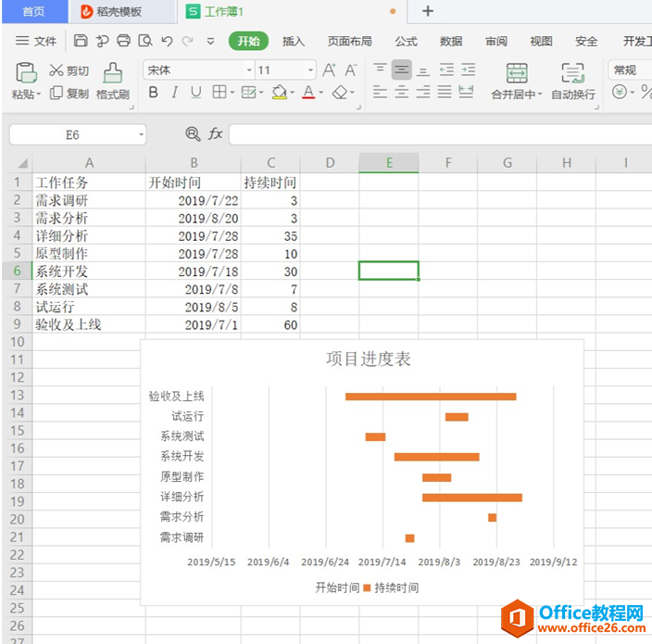Screen dimensions: 652x644
Task: Activate the Format Painter brush
Action: coord(113,73)
